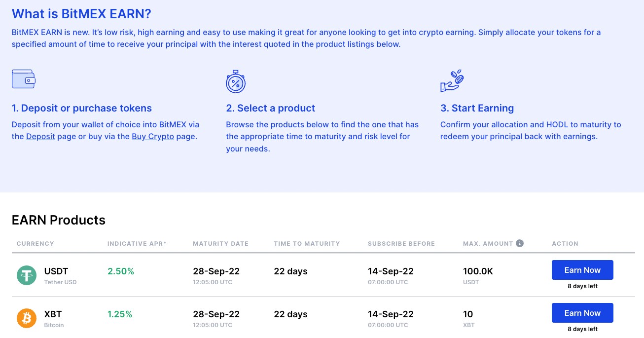Select the 2.50% APR value for USDT
Image resolution: width=644 pixels, height=338 pixels.
point(121,271)
